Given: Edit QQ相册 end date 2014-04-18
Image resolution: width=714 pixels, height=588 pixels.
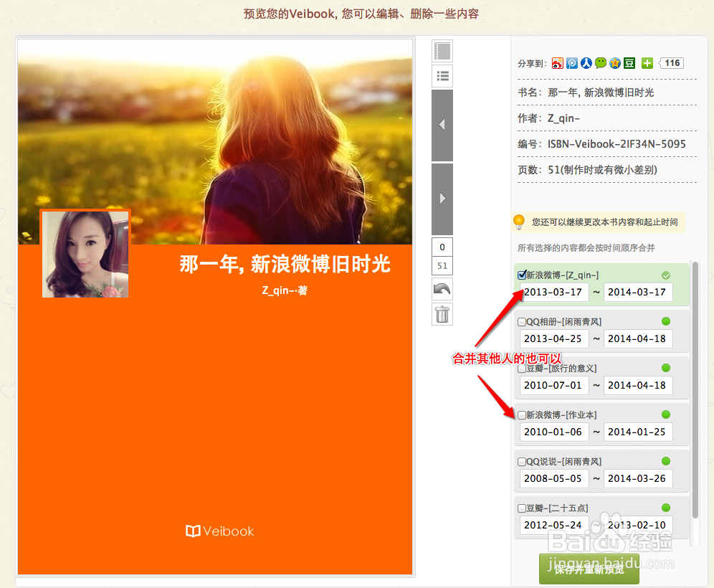Looking at the screenshot, I should tap(638, 339).
